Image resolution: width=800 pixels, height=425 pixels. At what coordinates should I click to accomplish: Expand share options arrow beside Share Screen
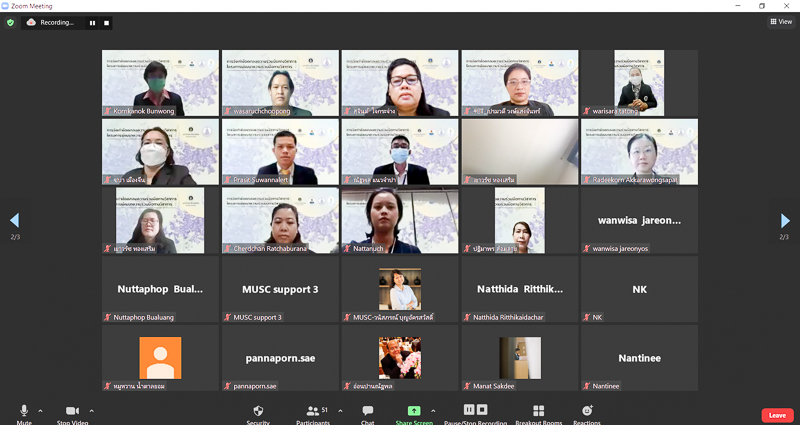coord(433,410)
